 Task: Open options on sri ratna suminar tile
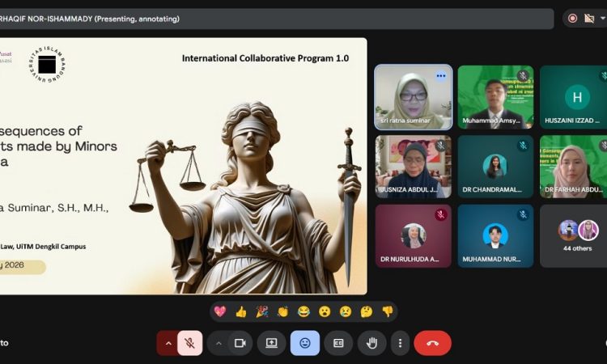tap(440, 76)
